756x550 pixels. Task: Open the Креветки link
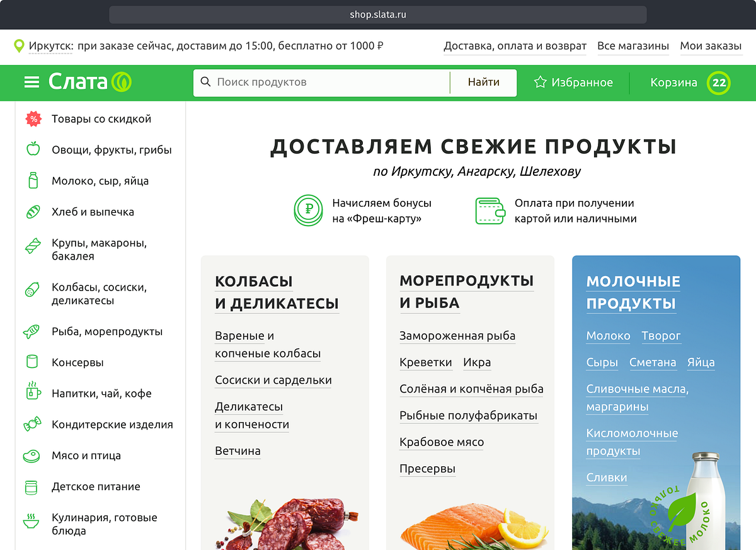click(426, 362)
